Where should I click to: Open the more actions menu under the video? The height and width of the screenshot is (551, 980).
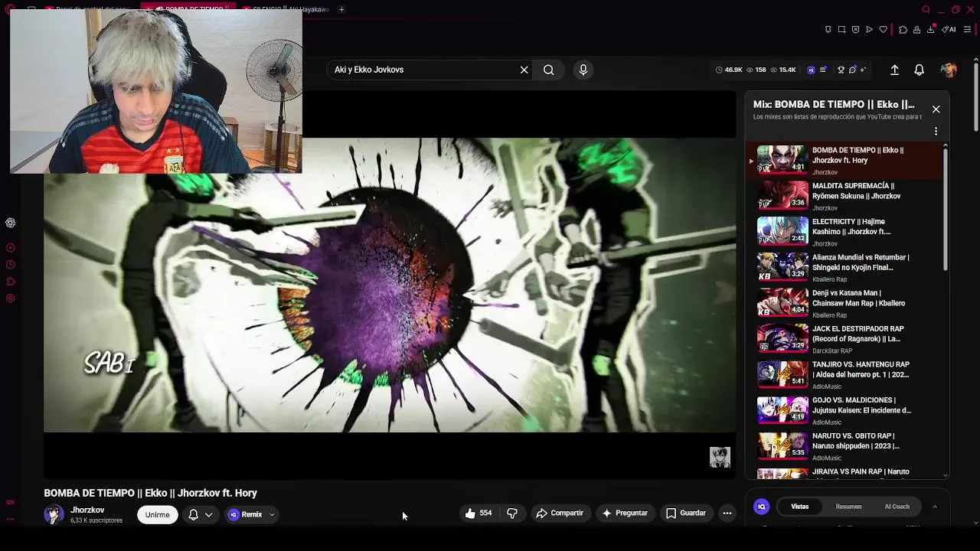(727, 514)
